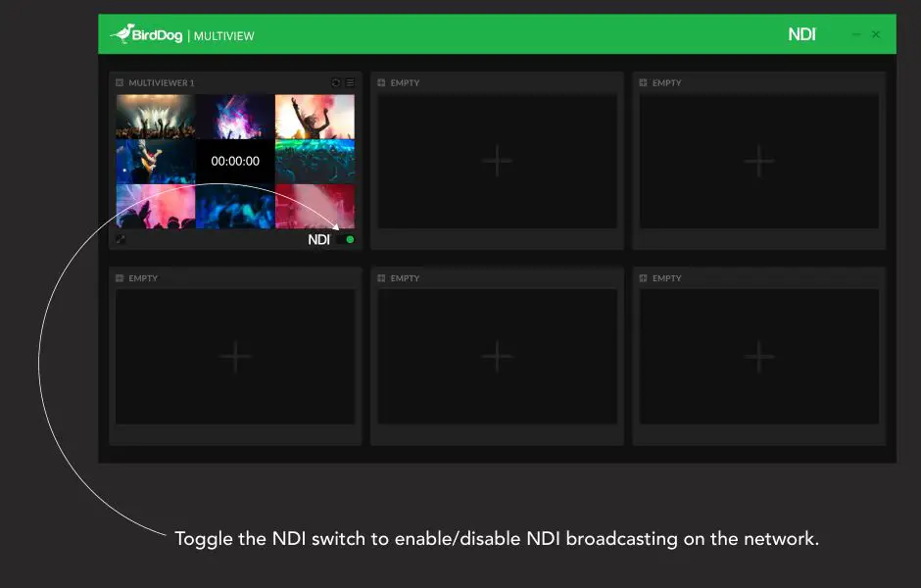Image resolution: width=921 pixels, height=588 pixels.
Task: Open the add-source plus in the top-middle EMPTY panel
Action: coord(497,160)
